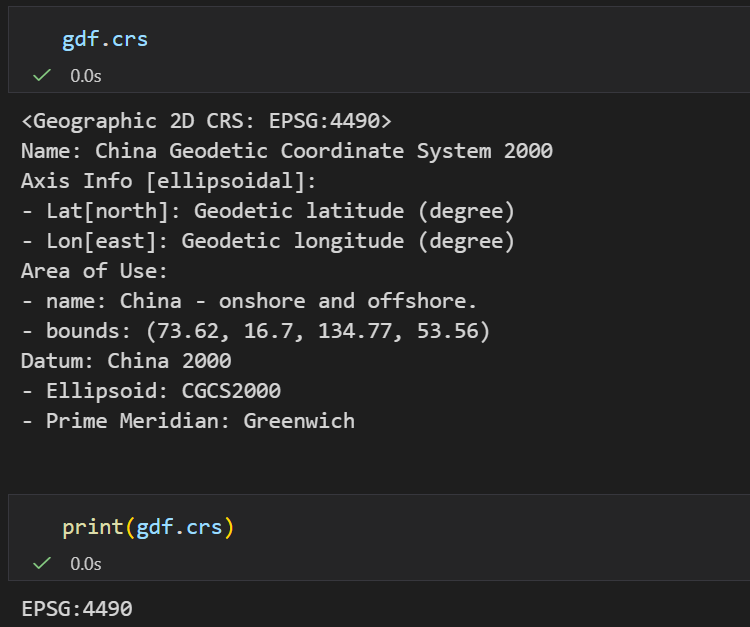This screenshot has width=750, height=627.
Task: Click the Area of Use heading
Action: click(94, 271)
